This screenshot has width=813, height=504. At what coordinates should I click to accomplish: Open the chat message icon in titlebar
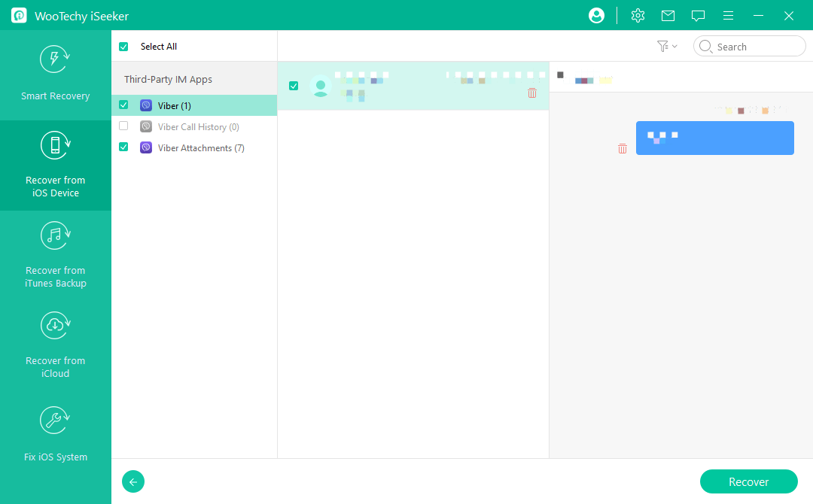(x=698, y=15)
